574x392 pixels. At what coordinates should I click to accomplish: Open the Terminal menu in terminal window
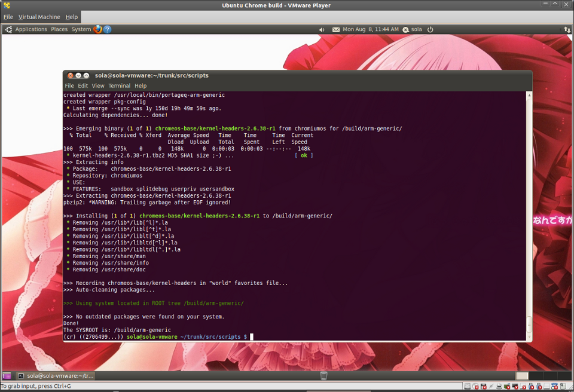[x=120, y=85]
